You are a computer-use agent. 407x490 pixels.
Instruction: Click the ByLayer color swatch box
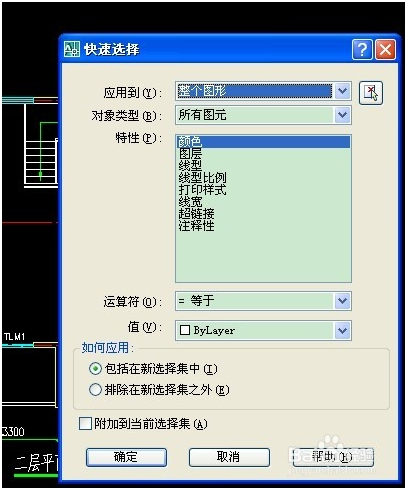pyautogui.click(x=185, y=330)
